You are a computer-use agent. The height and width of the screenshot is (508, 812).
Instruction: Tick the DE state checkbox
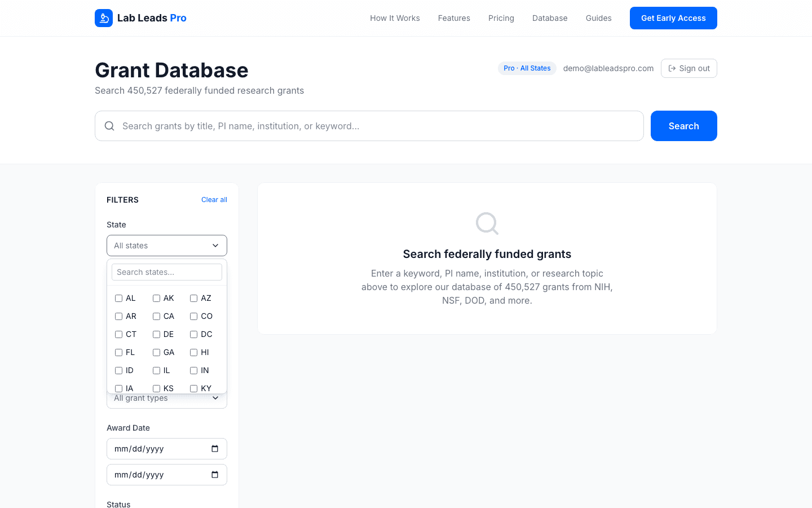pos(156,334)
